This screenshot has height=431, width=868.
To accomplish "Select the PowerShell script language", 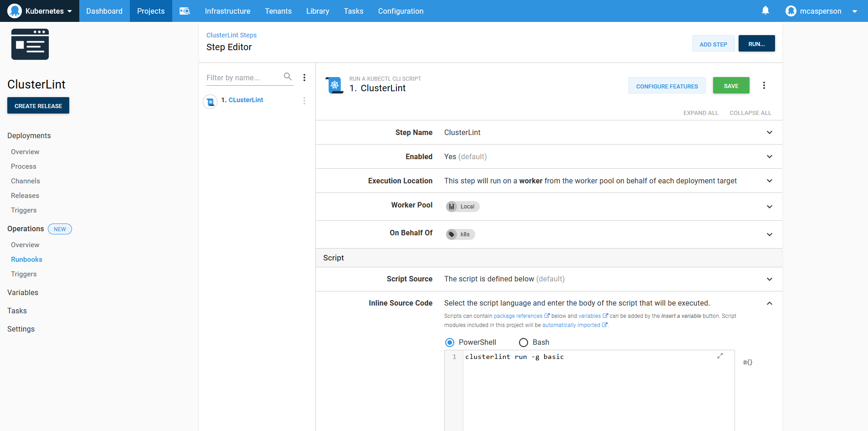I will click(x=450, y=342).
